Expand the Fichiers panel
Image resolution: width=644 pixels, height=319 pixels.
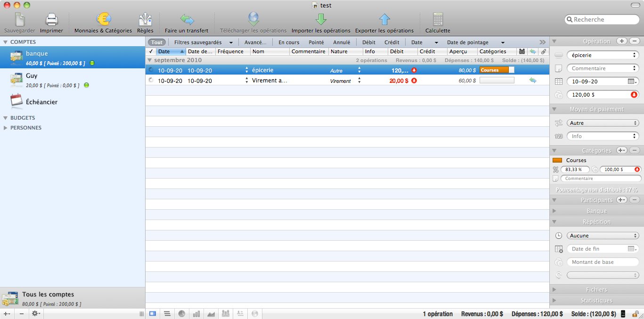(x=554, y=290)
